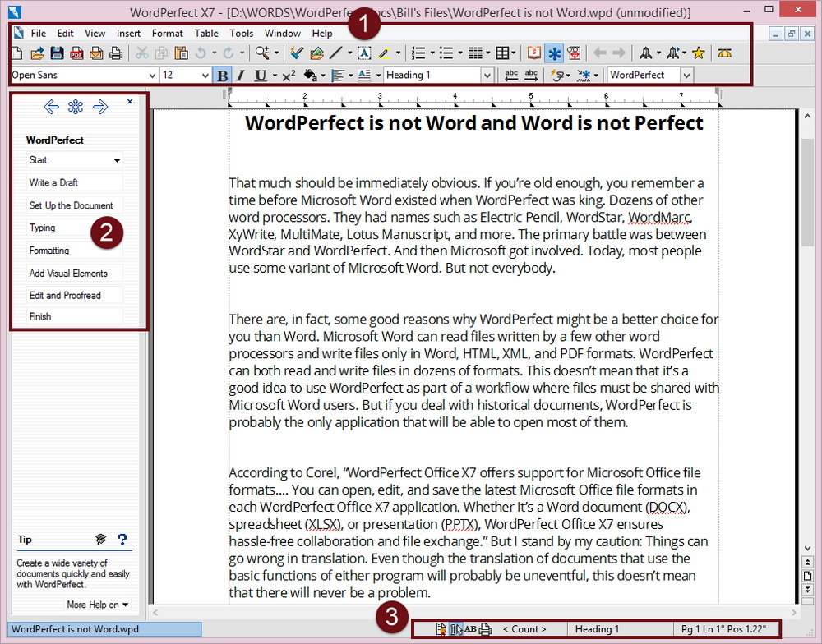822x644 pixels.
Task: Open the font color dropdown arrow
Action: (323, 76)
